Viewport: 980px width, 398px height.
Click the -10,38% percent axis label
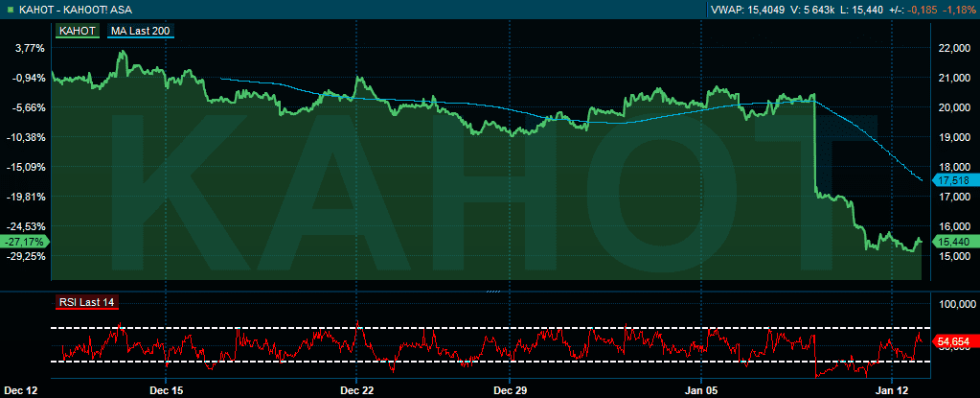click(24, 137)
